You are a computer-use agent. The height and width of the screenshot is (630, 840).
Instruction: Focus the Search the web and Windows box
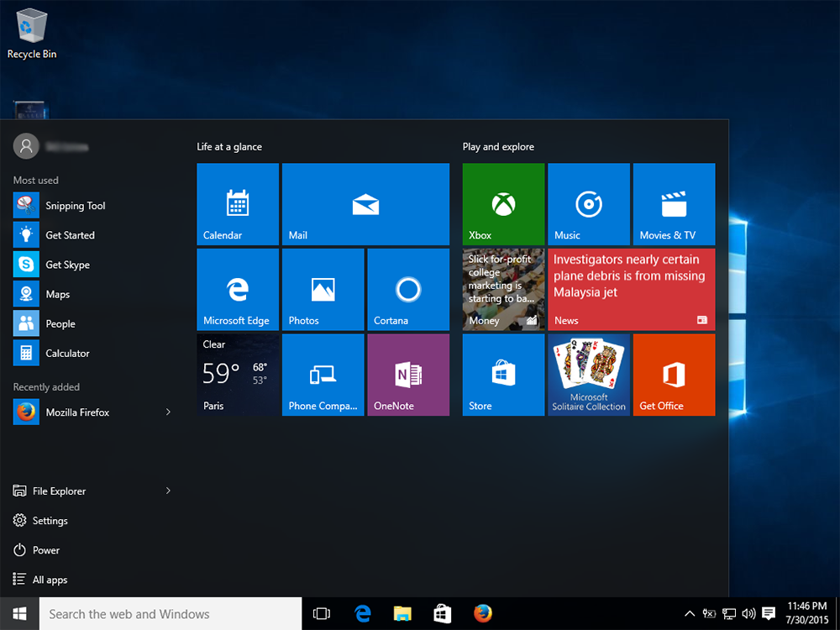point(171,613)
